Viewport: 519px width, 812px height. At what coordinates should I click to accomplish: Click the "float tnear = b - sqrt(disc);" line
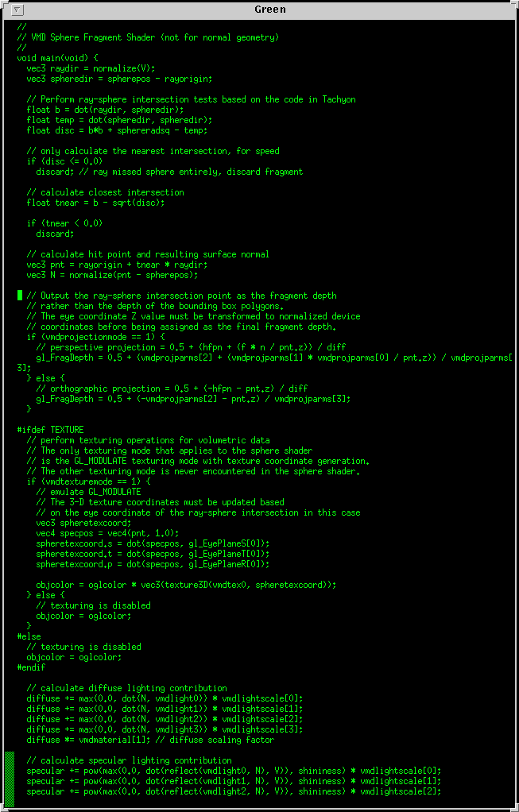click(95, 203)
